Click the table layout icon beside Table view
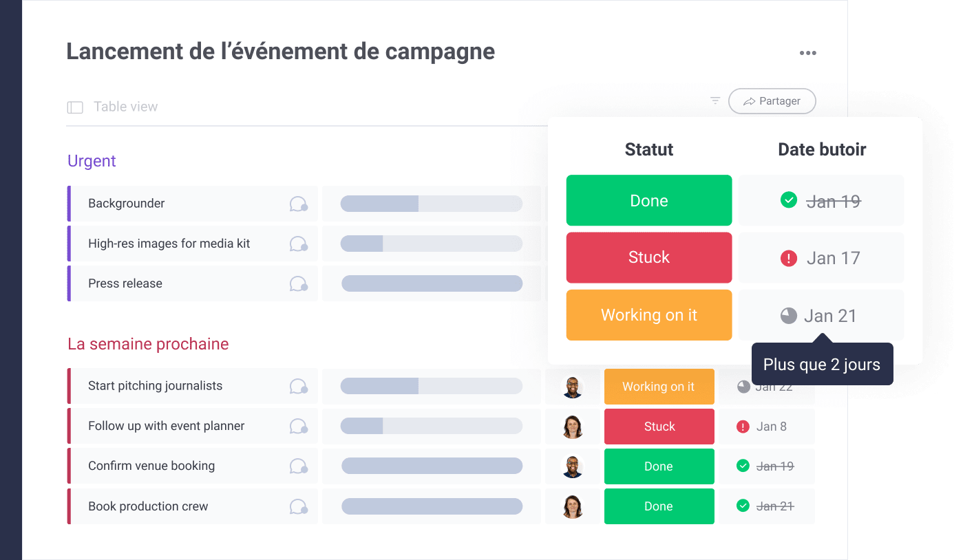The height and width of the screenshot is (560, 974). [75, 107]
